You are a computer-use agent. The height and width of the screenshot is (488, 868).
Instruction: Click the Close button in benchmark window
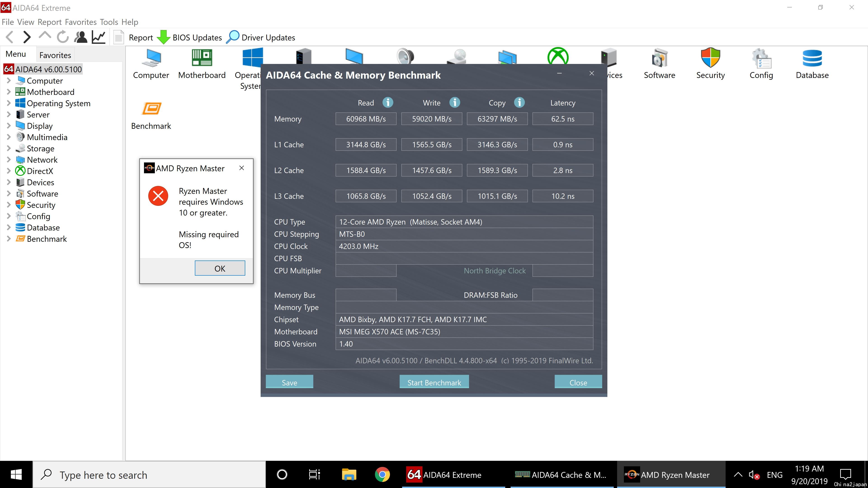click(578, 382)
